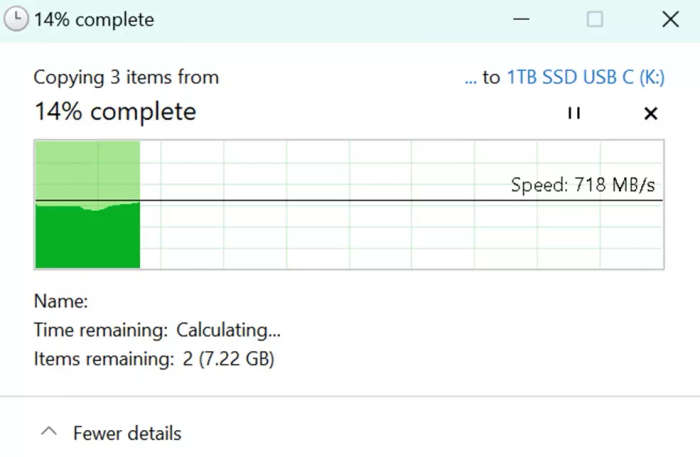Click the Name: field label
700x457 pixels.
click(61, 301)
